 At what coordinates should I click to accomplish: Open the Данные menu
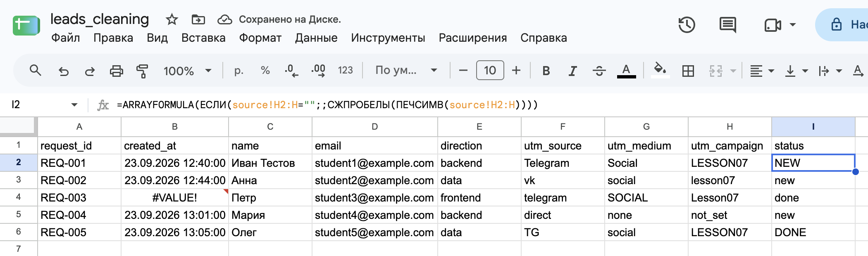316,38
